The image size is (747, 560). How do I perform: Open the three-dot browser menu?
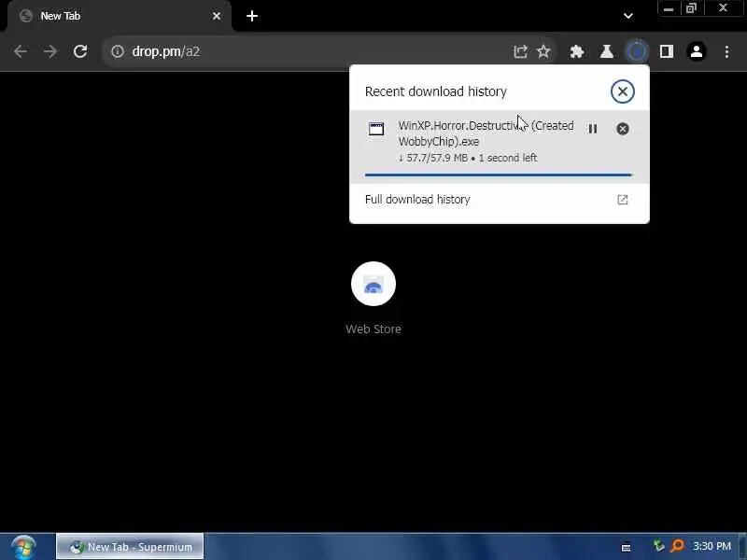(x=726, y=51)
